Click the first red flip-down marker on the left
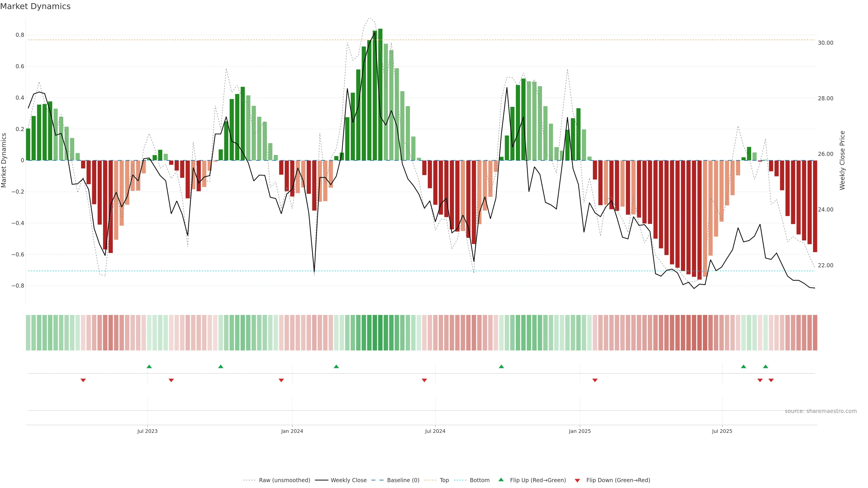Image resolution: width=868 pixels, height=488 pixels. [x=83, y=380]
